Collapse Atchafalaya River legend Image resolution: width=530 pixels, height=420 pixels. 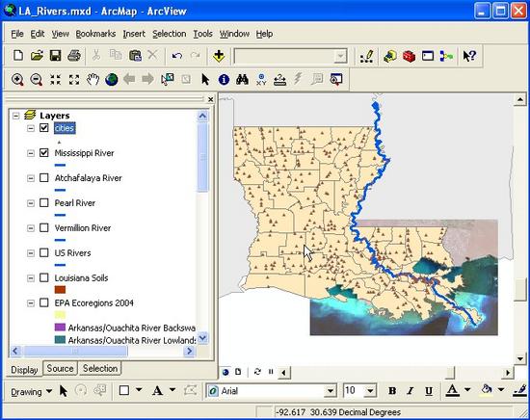(31, 178)
